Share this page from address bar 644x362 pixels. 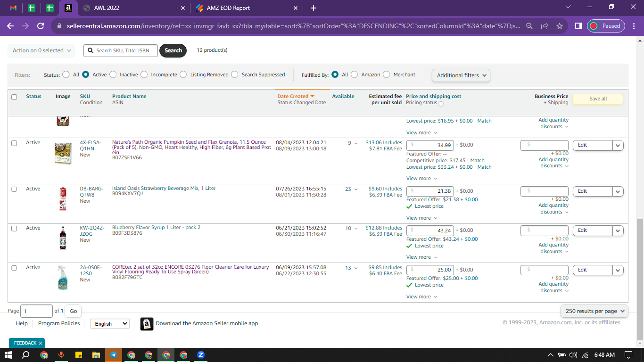pyautogui.click(x=545, y=26)
